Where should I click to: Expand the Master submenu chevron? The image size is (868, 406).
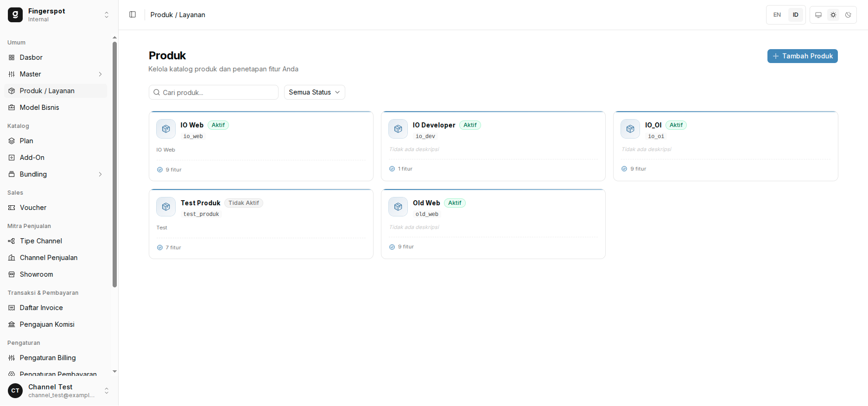pos(100,74)
